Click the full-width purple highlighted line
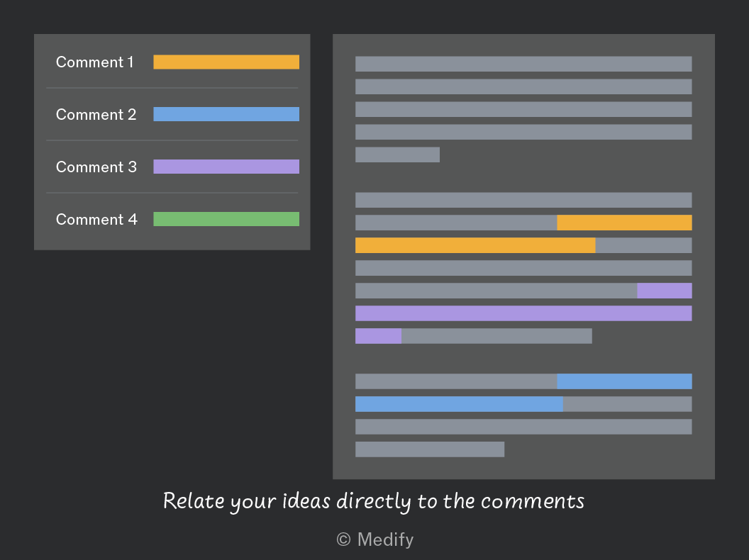749x560 pixels. pos(523,313)
